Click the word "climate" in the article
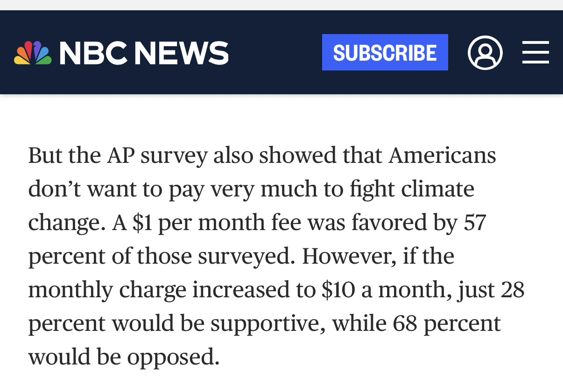563x392 pixels. pos(437,189)
